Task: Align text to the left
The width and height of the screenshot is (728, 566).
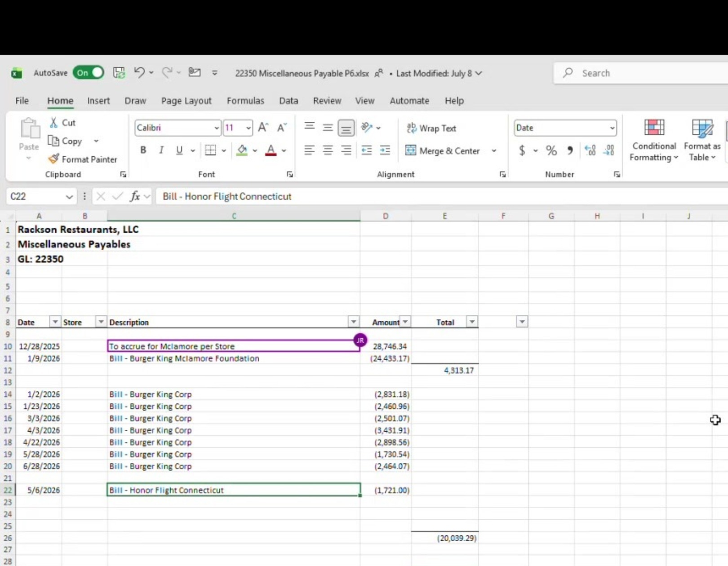Action: click(310, 150)
